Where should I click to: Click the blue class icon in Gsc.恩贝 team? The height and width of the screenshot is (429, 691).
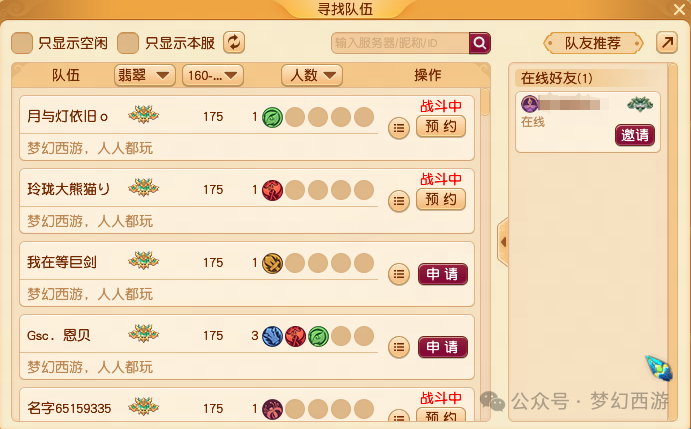pyautogui.click(x=272, y=336)
